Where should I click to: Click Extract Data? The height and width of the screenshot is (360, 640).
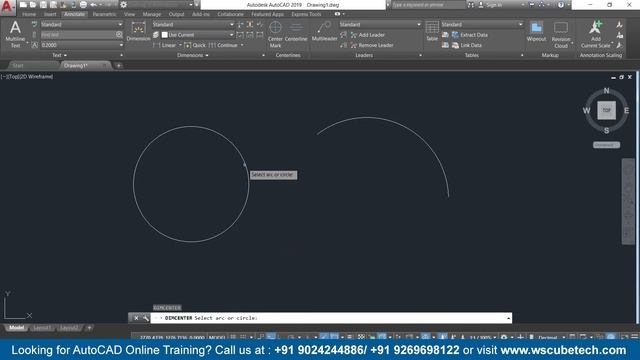click(x=469, y=35)
